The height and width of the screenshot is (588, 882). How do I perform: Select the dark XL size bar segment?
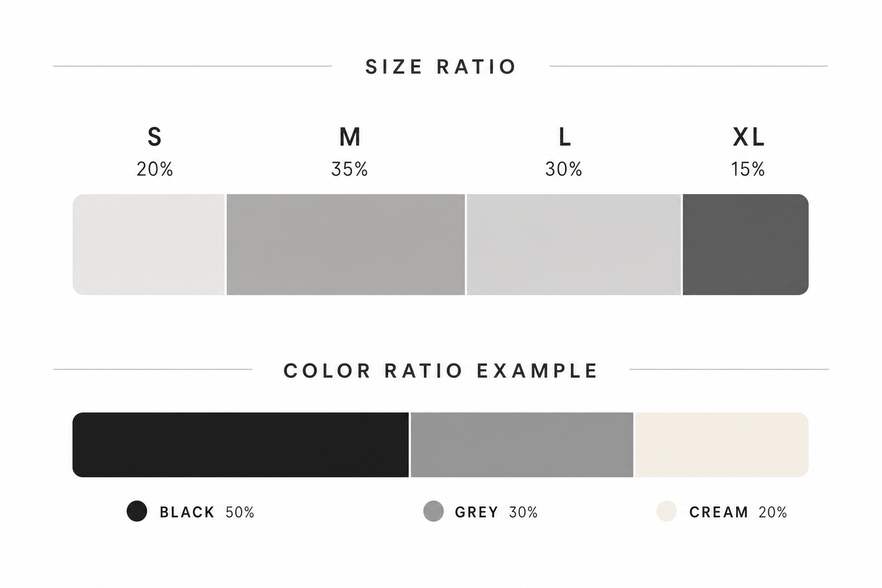pos(746,245)
